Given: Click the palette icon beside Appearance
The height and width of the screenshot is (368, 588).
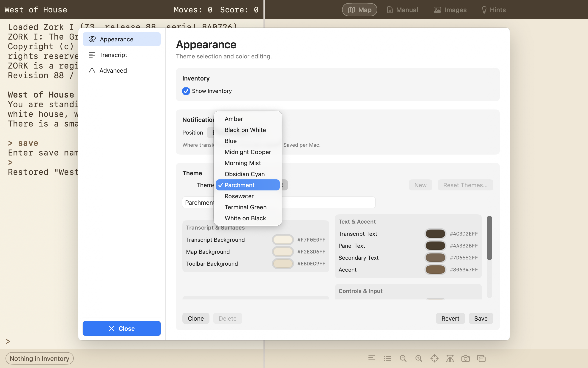Looking at the screenshot, I should point(92,39).
